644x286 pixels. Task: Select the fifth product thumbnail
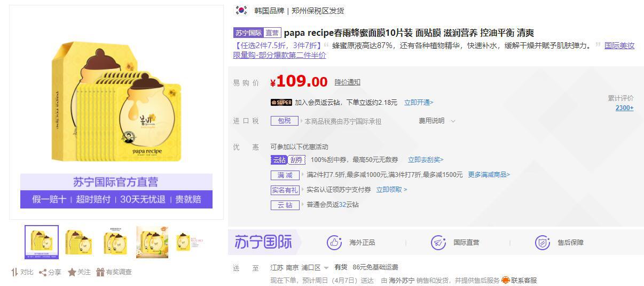(189, 242)
